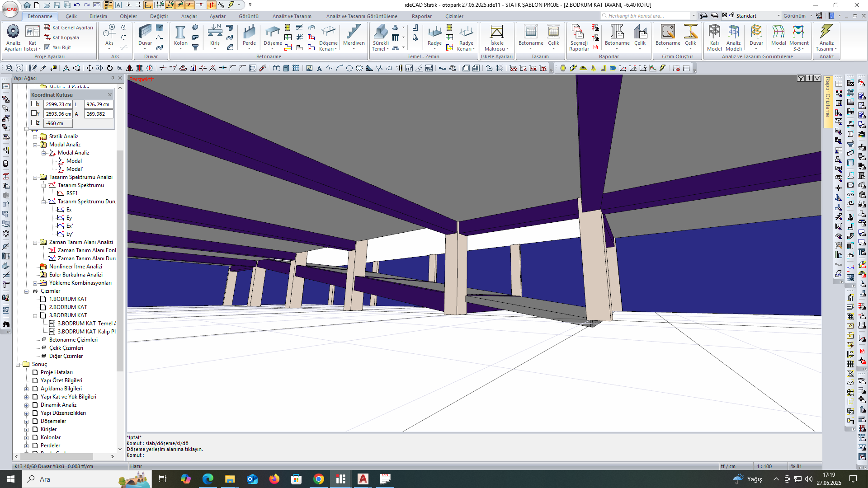Open the Çizimler ribbon tab
This screenshot has height=488, width=868.
[x=454, y=16]
